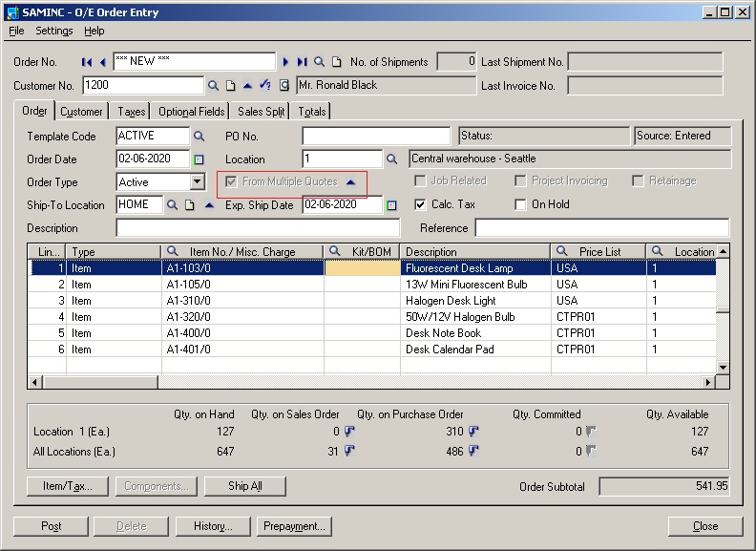The image size is (756, 551).
Task: Click the Ship All button
Action: tap(244, 486)
